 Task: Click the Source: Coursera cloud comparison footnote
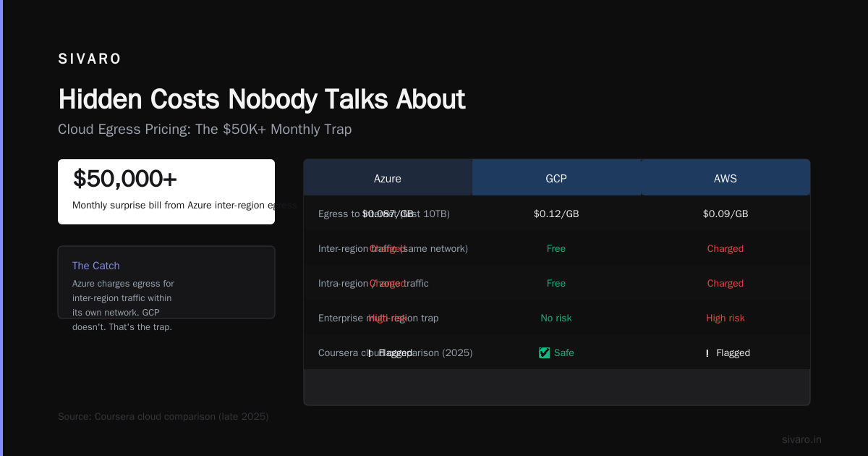[x=163, y=416]
